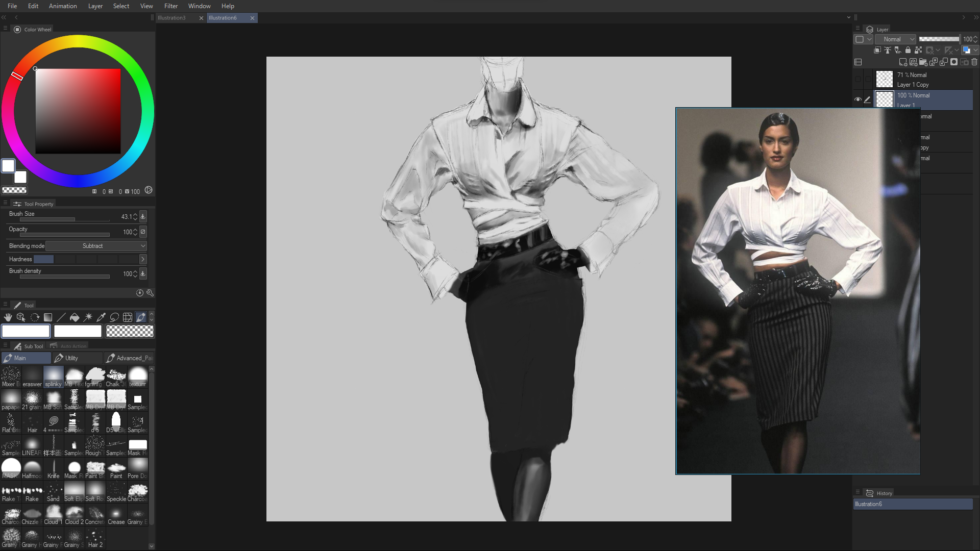The image size is (980, 551).
Task: Open the Animation menu
Action: click(63, 6)
